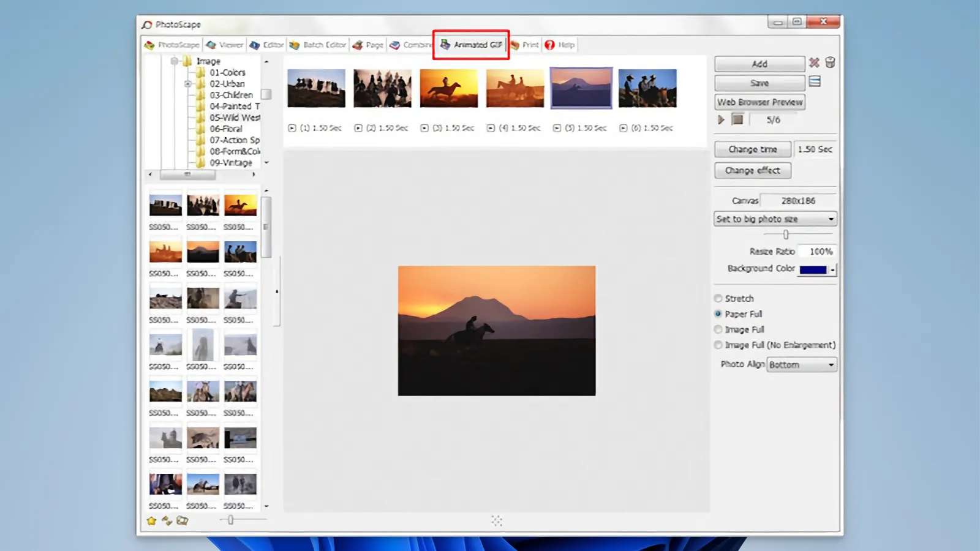This screenshot has height=551, width=980.
Task: Expand the 02-Urban folder in the tree
Action: [x=189, y=83]
